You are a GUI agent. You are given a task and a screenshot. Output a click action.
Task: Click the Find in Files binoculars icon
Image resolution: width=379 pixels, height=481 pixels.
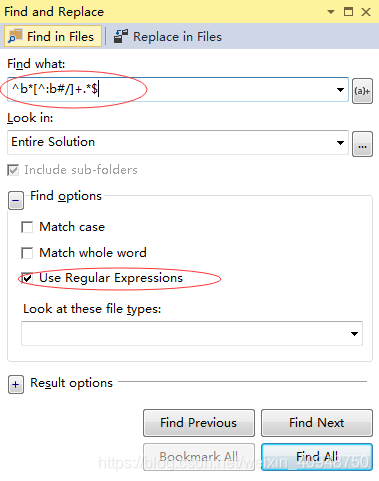click(15, 36)
